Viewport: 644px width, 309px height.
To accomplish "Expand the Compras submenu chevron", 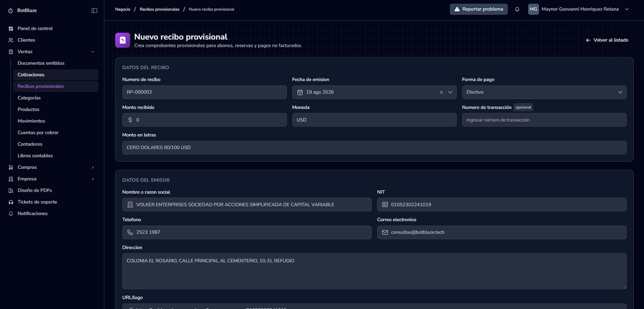I will click(93, 167).
